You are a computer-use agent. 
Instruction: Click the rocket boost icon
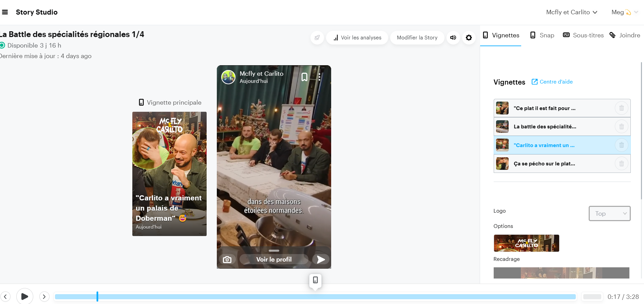tap(317, 38)
